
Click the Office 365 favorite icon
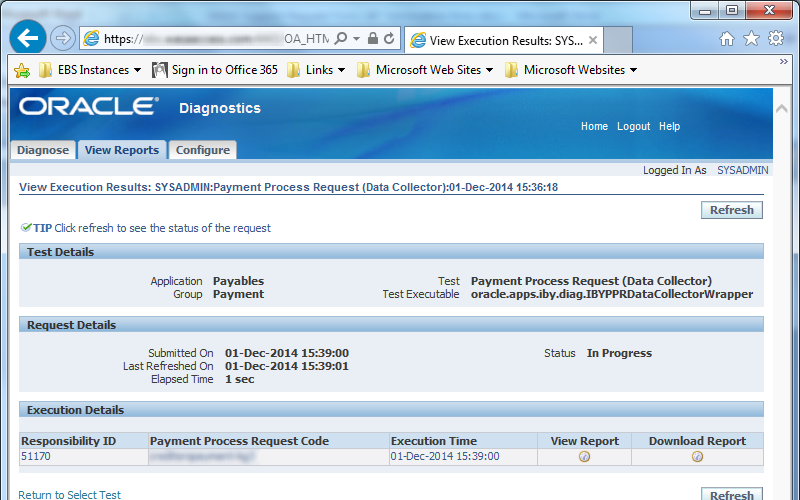pyautogui.click(x=160, y=70)
